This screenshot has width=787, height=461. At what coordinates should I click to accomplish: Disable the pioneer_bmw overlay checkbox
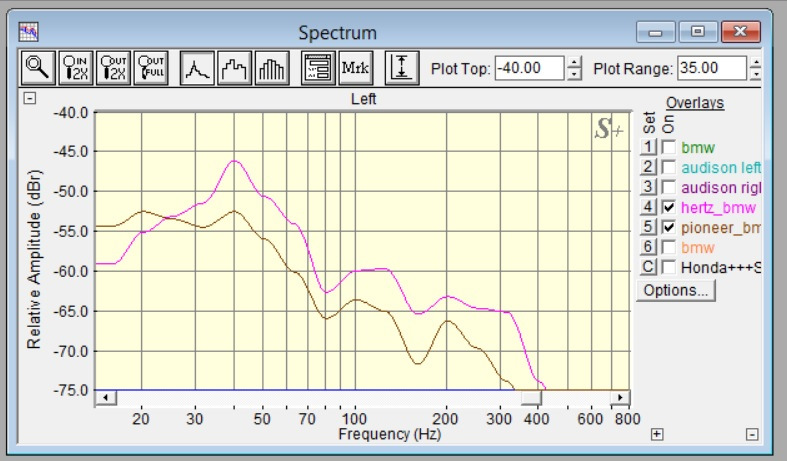pyautogui.click(x=668, y=227)
